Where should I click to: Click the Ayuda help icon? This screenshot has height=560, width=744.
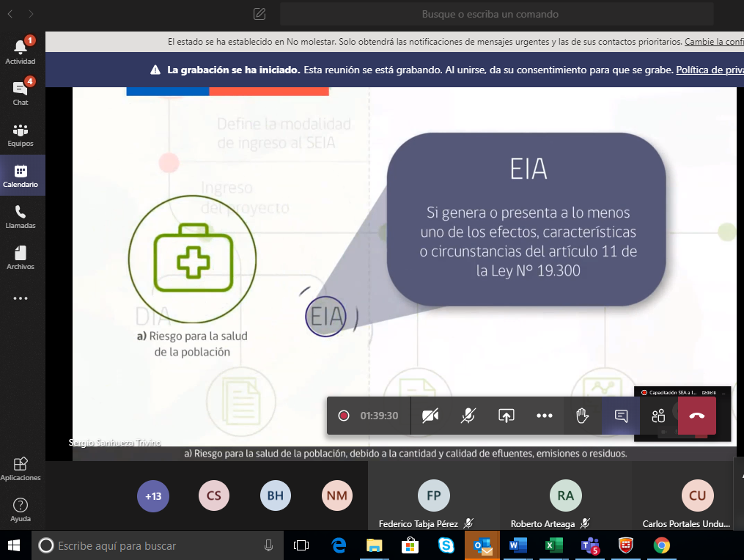point(21,509)
